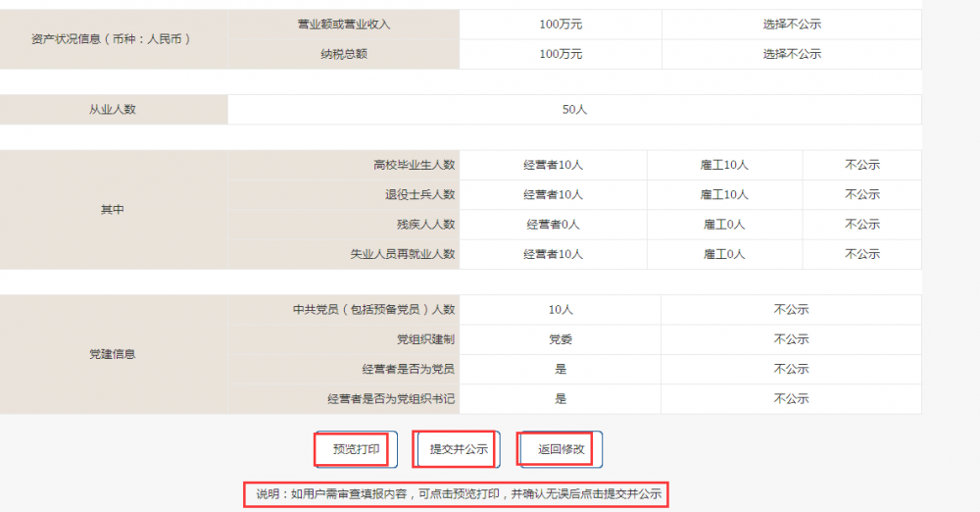Select 雇工0人 in the 失业人员再就业人数 row

coord(724,254)
